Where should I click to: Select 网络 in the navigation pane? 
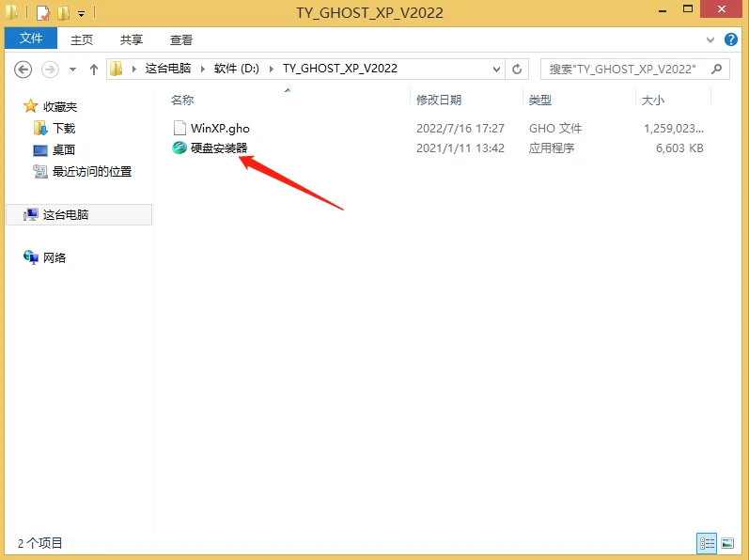point(55,257)
